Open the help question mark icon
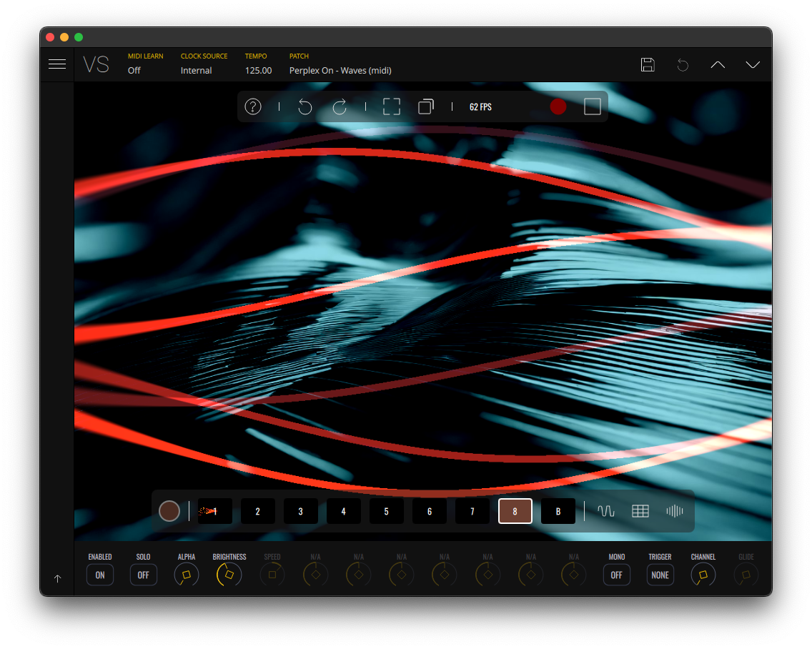This screenshot has width=812, height=649. click(x=253, y=106)
